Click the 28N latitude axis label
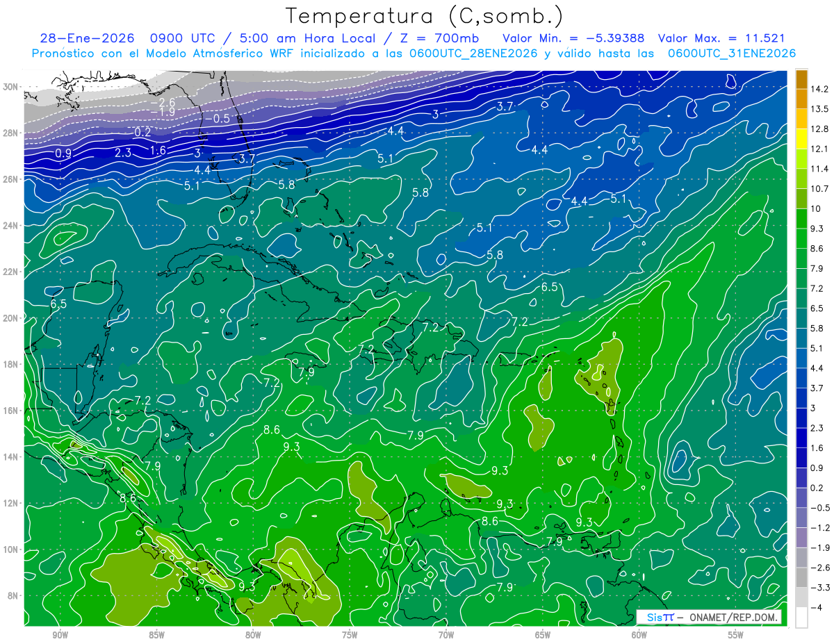This screenshot has width=834, height=644. (12, 133)
